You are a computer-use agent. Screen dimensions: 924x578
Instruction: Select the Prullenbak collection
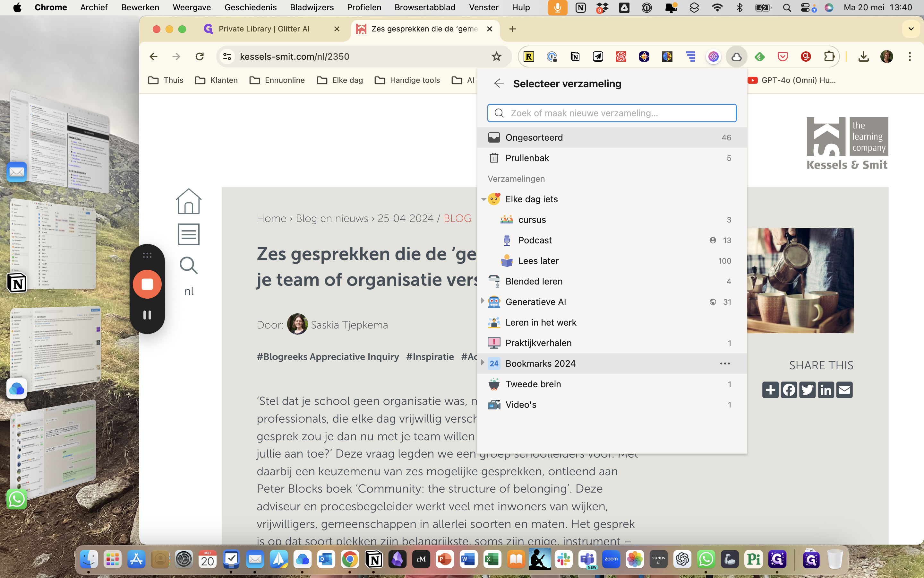point(612,158)
